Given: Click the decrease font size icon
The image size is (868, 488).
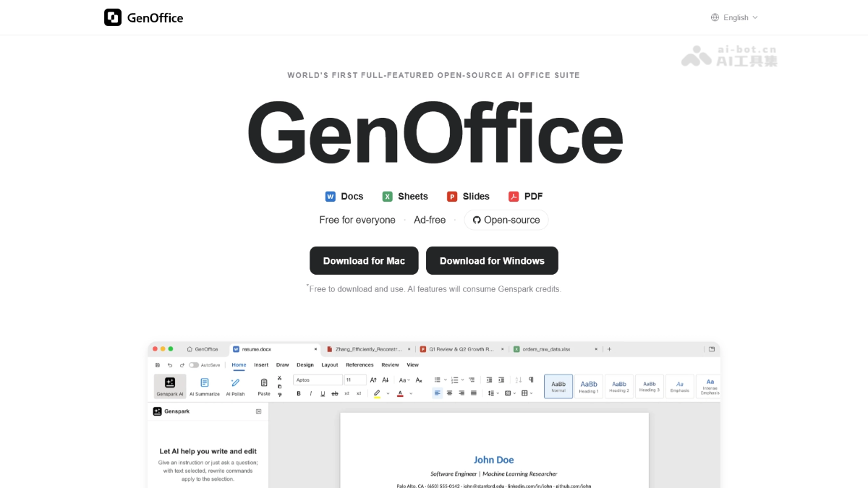Looking at the screenshot, I should click(x=386, y=380).
